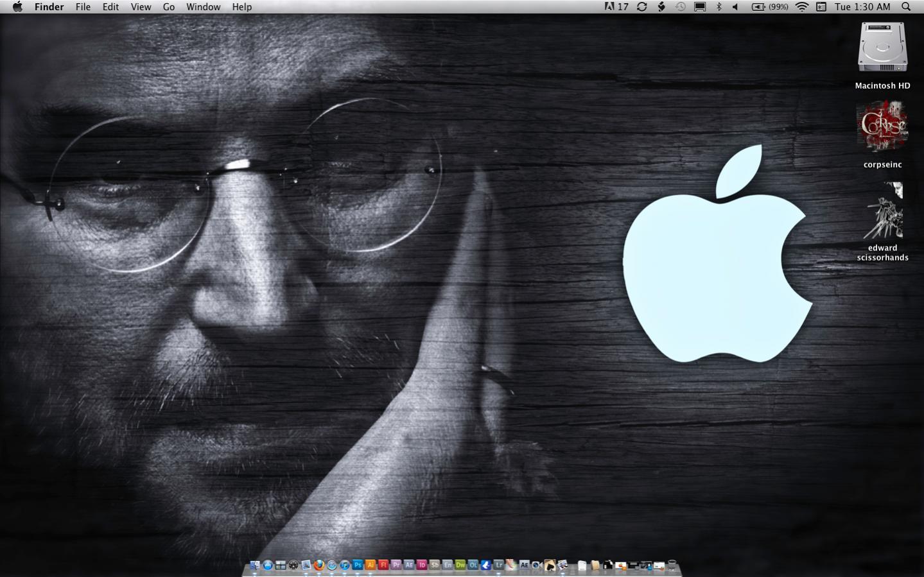Open the Apple menu
The height and width of the screenshot is (577, 924).
(17, 6)
